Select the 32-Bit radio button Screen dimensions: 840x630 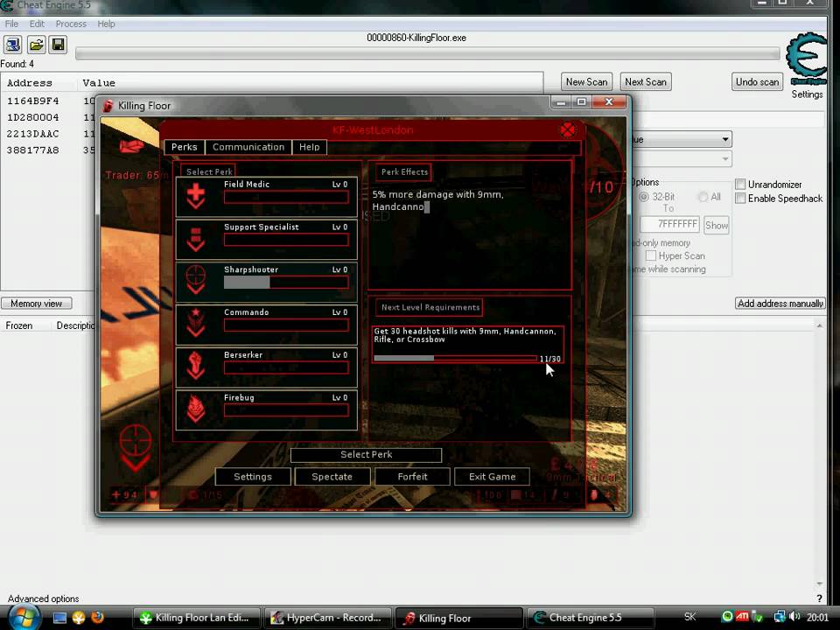pyautogui.click(x=644, y=197)
